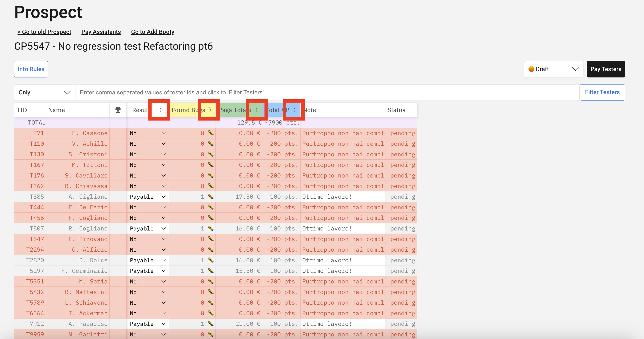This screenshot has width=644, height=339.
Task: Expand the Paga Totale column chevron
Action: (x=256, y=110)
